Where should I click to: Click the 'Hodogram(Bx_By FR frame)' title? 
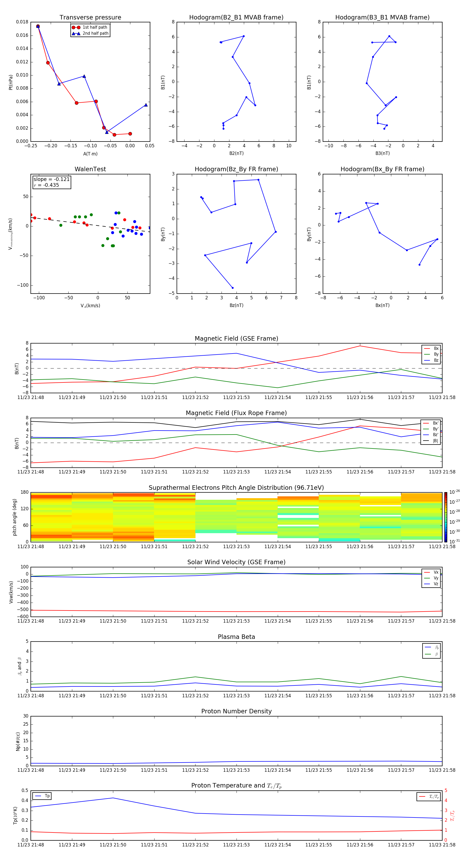coord(382,169)
